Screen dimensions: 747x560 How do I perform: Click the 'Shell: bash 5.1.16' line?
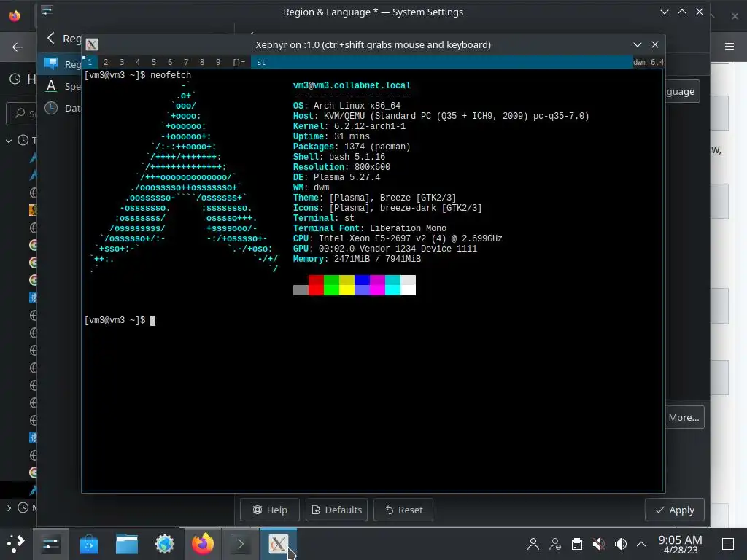(339, 157)
